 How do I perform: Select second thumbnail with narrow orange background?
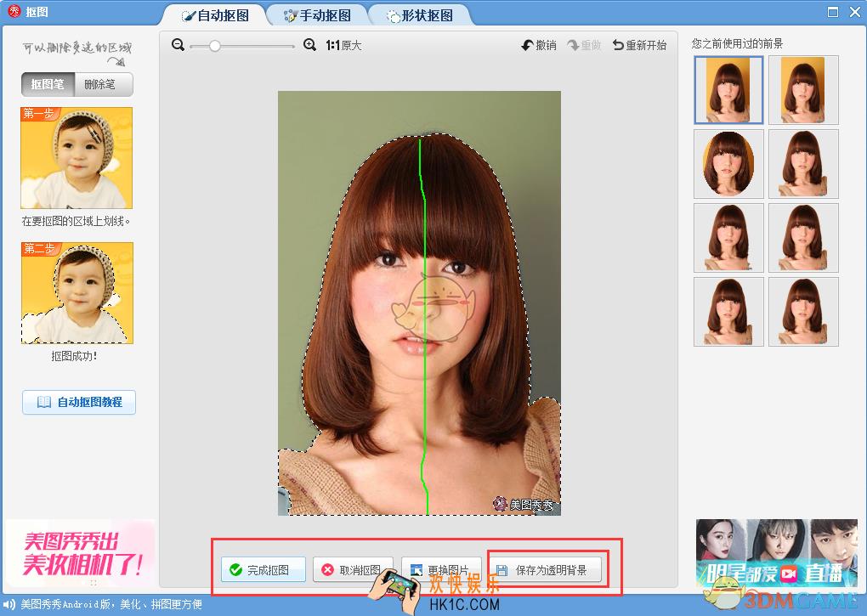(803, 89)
